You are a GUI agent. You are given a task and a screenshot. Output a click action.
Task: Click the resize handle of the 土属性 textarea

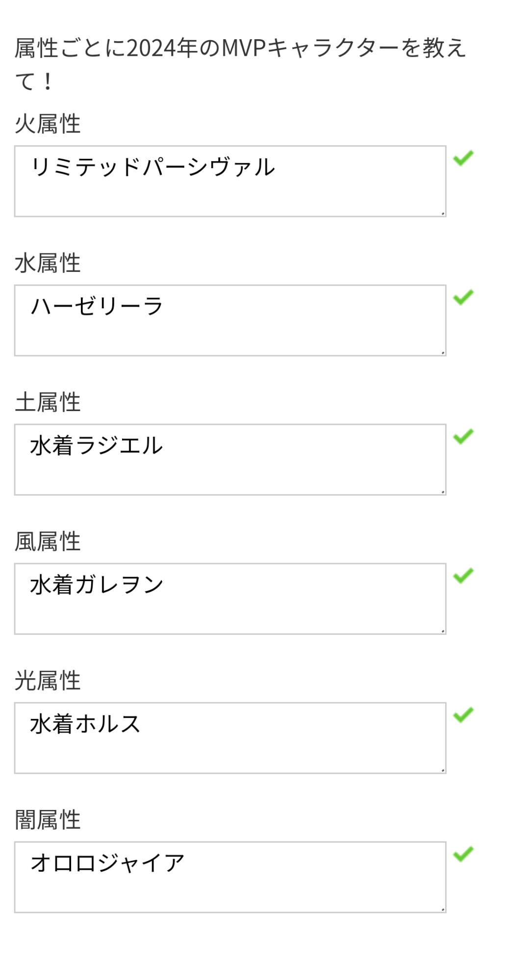pos(442,491)
